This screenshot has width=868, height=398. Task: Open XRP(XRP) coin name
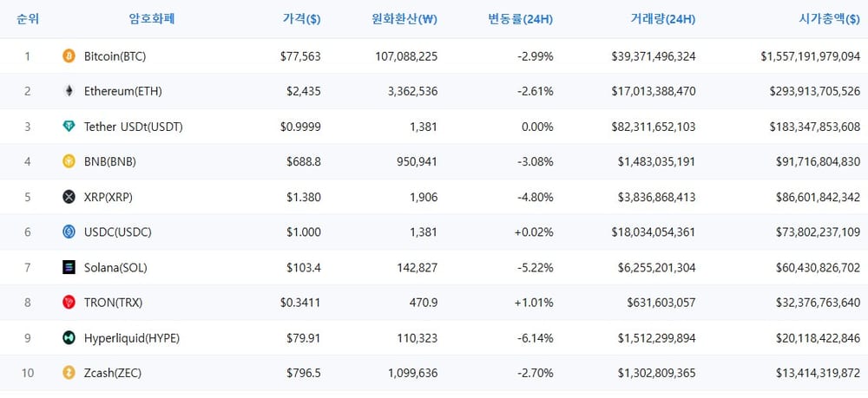(x=108, y=197)
